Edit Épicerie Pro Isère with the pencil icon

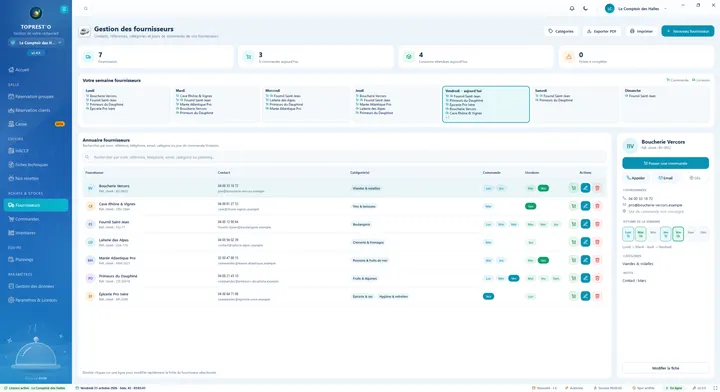(x=585, y=296)
